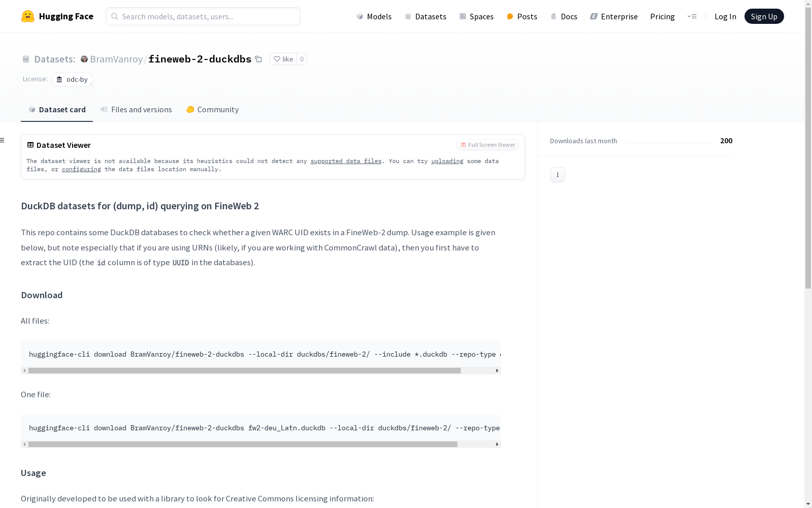Click the Datasets breadcrumb label
The width and height of the screenshot is (812, 508).
point(54,59)
